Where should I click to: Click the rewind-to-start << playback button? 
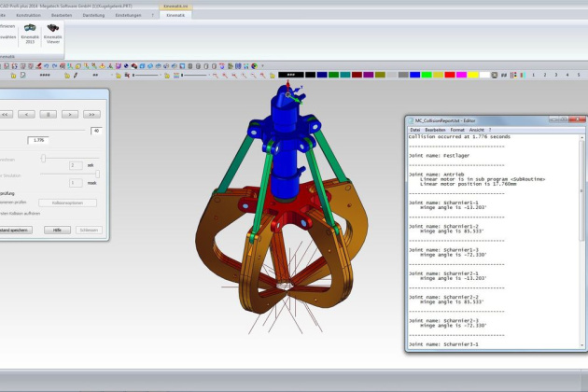pos(6,114)
